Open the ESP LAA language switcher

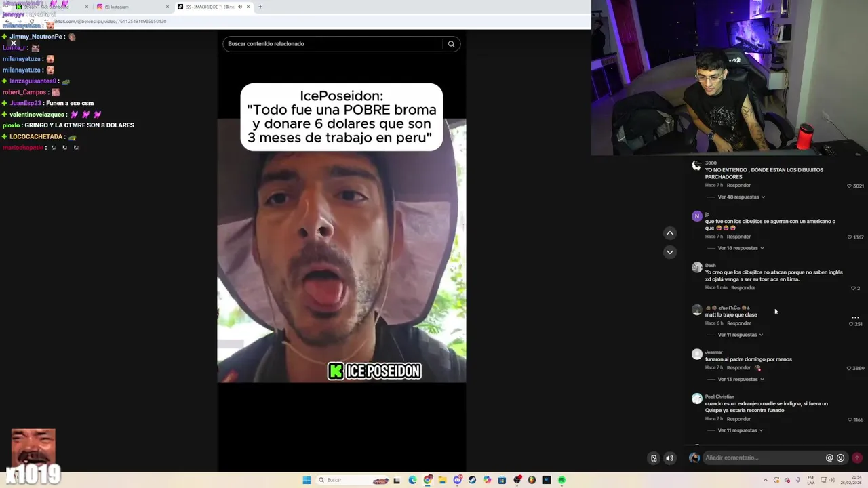(x=812, y=480)
